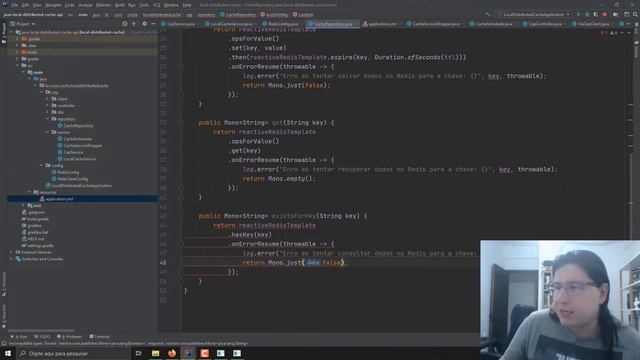Open Firefox from the Windows taskbar
This screenshot has width=640, height=360.
[x=172, y=353]
